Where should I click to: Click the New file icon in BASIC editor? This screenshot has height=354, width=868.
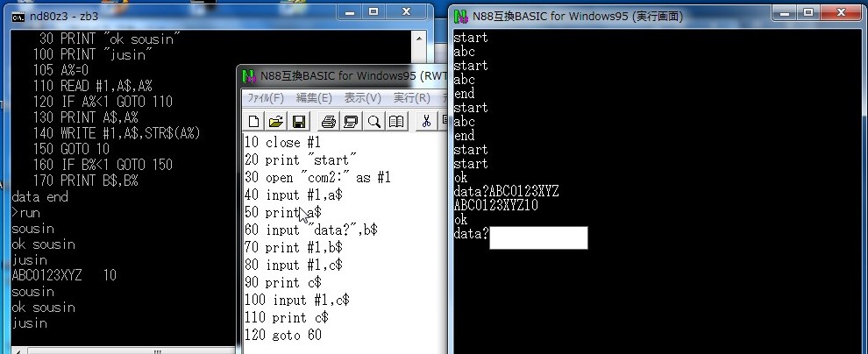[x=253, y=121]
